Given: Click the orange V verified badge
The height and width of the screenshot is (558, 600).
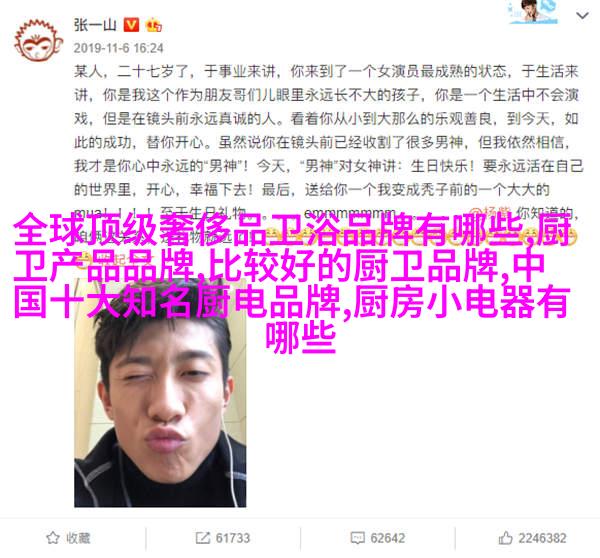Looking at the screenshot, I should 131,25.
